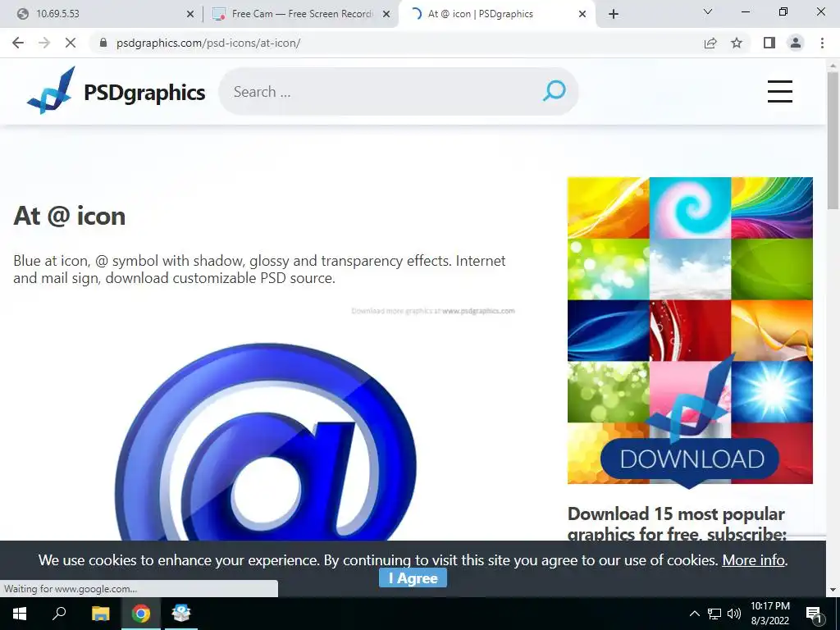Open the browser side panel
Viewport: 840px width, 630px height.
tap(769, 43)
